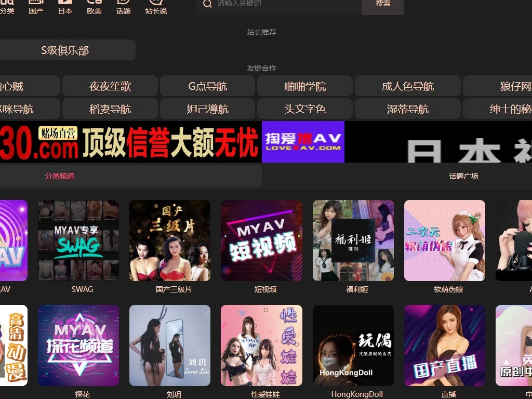Focus the keyword search input field
The height and width of the screenshot is (399, 532).
[286, 4]
